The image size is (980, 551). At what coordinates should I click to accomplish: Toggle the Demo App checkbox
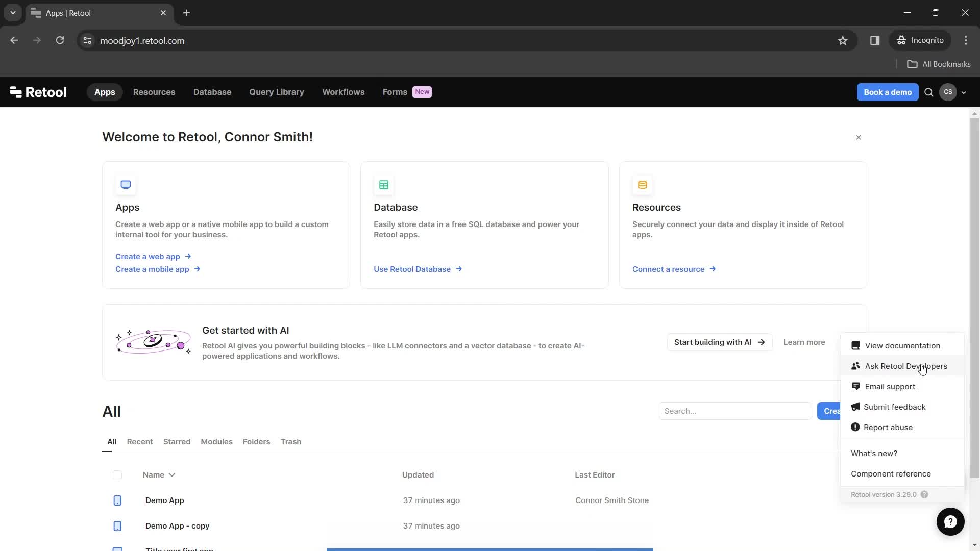coord(117,500)
